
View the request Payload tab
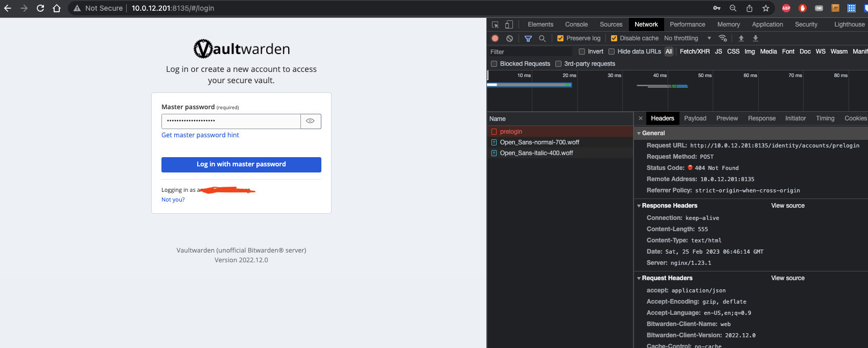tap(695, 118)
